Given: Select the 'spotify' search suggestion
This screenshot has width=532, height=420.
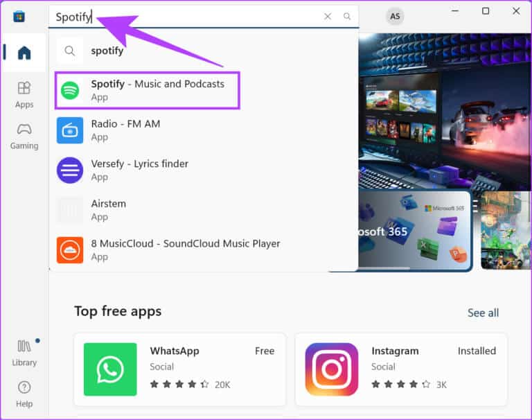Looking at the screenshot, I should tap(204, 51).
